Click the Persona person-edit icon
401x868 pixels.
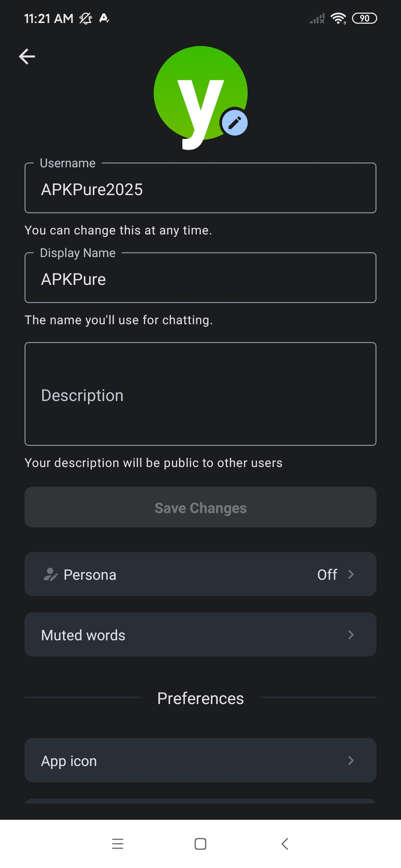click(50, 574)
